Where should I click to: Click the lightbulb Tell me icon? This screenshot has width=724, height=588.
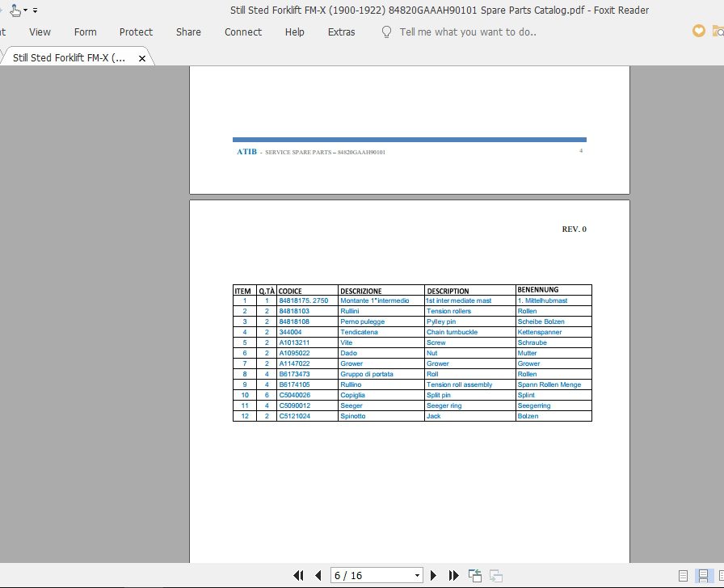[x=386, y=31]
